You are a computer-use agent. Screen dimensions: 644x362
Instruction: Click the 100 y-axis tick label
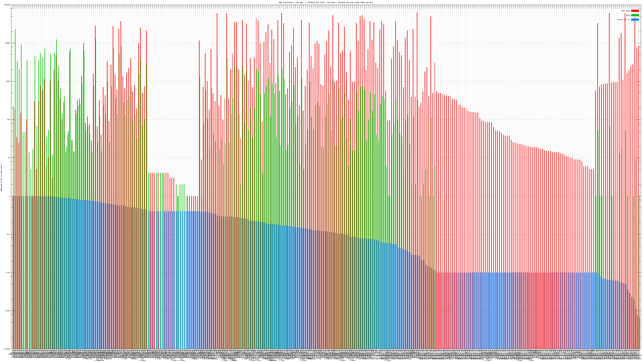[x=8, y=120]
